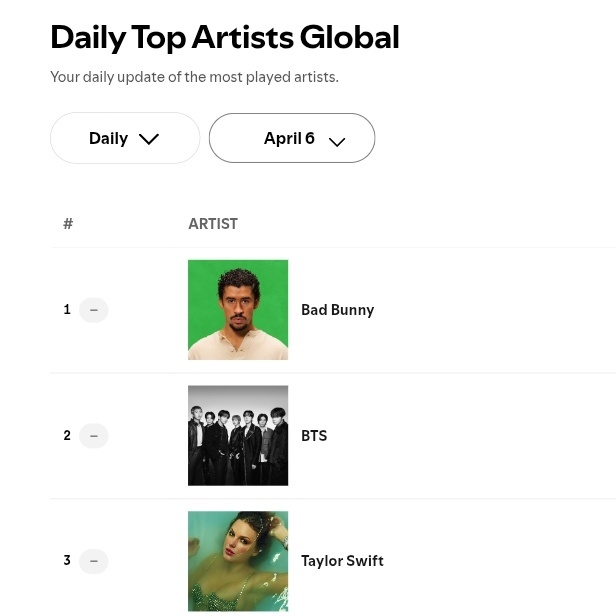Open Taylor Swift's artist thumbnail
Viewport: 616px width, 616px height.
coord(238,561)
